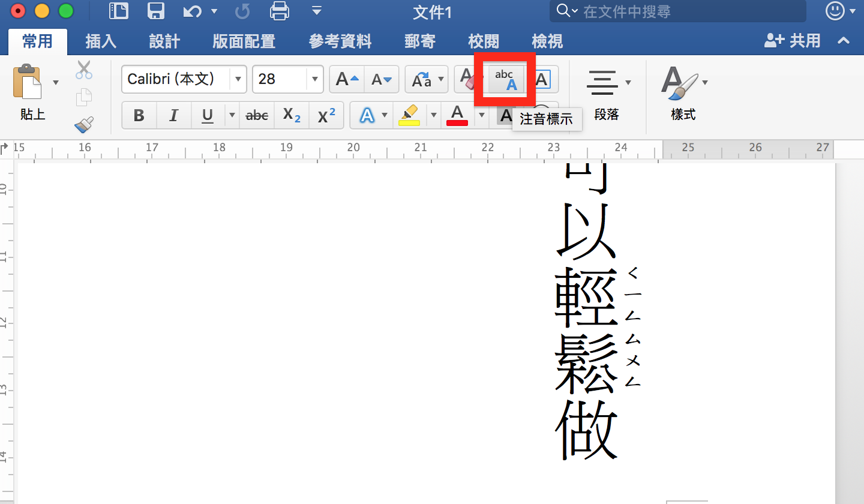The height and width of the screenshot is (504, 864).
Task: Toggle Italic formatting
Action: tap(173, 115)
